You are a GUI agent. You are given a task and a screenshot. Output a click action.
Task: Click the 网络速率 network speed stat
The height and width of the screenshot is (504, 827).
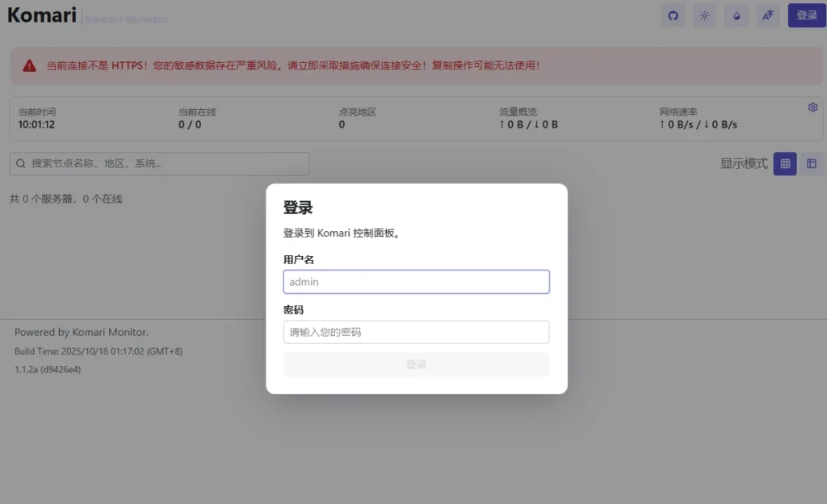point(698,119)
